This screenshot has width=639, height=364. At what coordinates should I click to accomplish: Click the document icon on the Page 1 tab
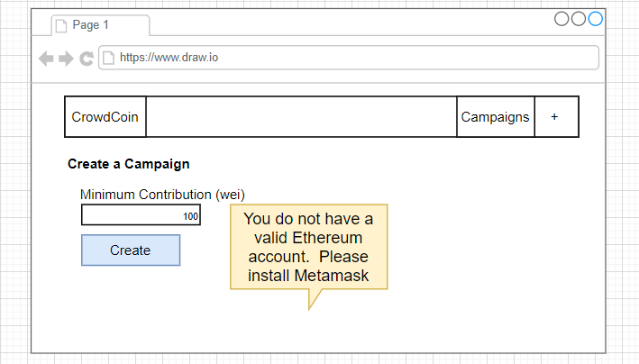tap(61, 26)
